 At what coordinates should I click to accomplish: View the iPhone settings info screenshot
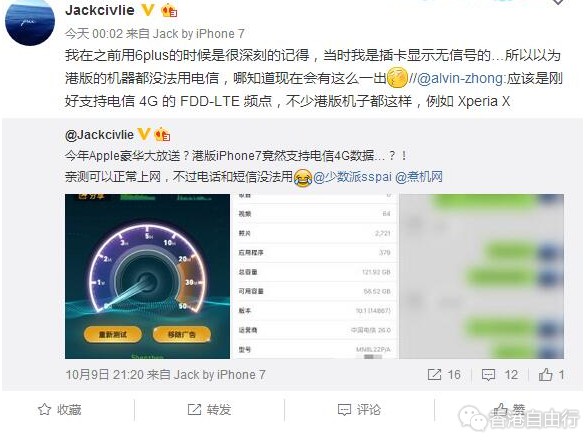pyautogui.click(x=314, y=276)
